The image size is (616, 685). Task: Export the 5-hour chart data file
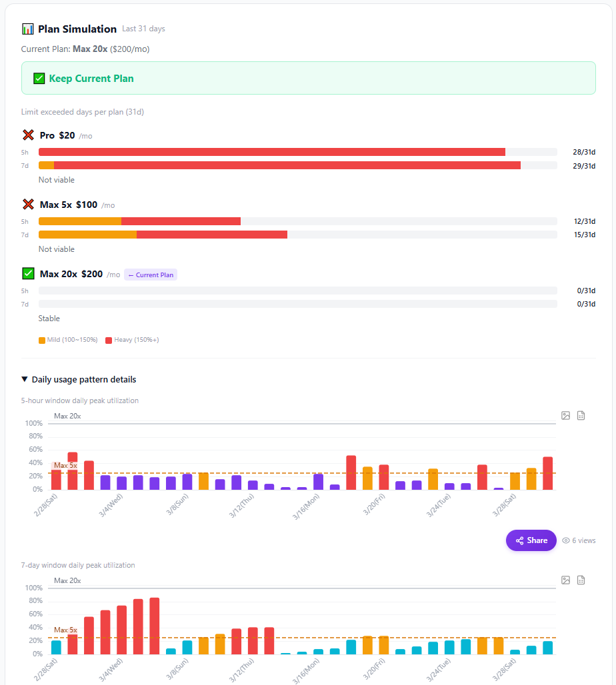[581, 416]
